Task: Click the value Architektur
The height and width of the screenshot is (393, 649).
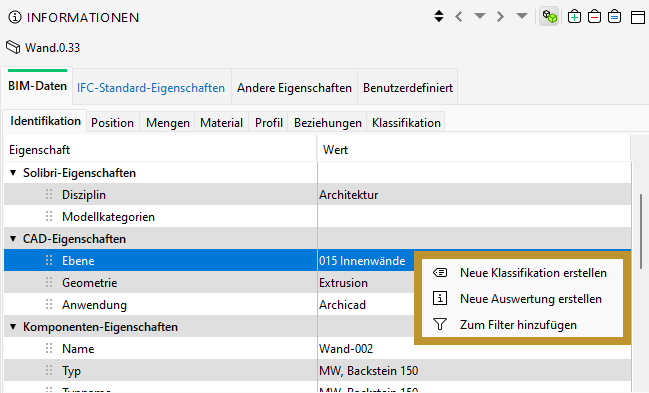Action: click(x=349, y=195)
